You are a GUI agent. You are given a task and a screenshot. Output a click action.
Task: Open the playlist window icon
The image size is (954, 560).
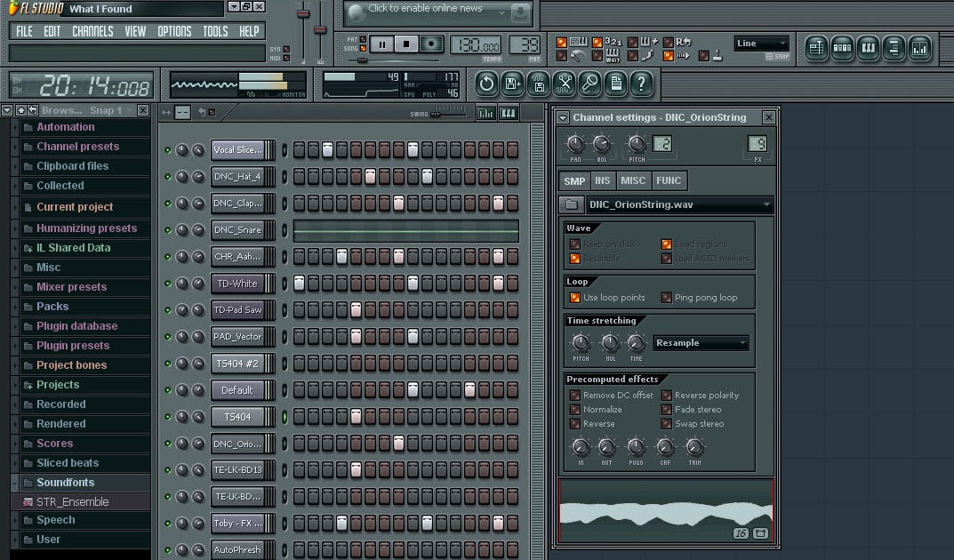pyautogui.click(x=816, y=48)
